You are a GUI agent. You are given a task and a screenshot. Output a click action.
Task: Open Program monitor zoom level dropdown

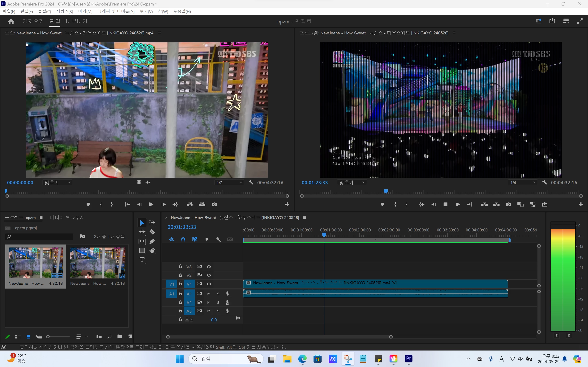[352, 182]
